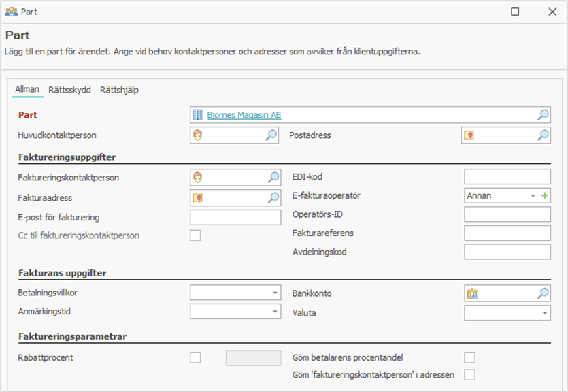Enable Cc till faktureringskontaktperson checkbox

coord(195,235)
